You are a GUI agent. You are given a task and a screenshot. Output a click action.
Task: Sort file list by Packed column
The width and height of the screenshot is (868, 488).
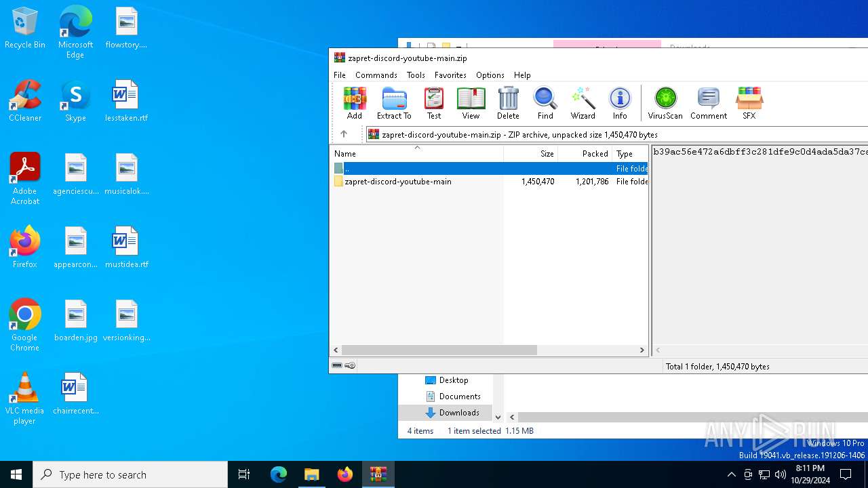coord(585,154)
